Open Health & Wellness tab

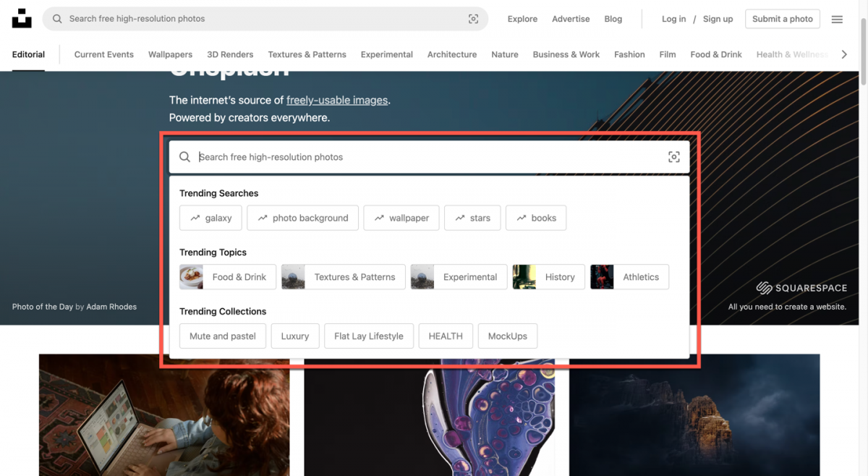click(792, 54)
